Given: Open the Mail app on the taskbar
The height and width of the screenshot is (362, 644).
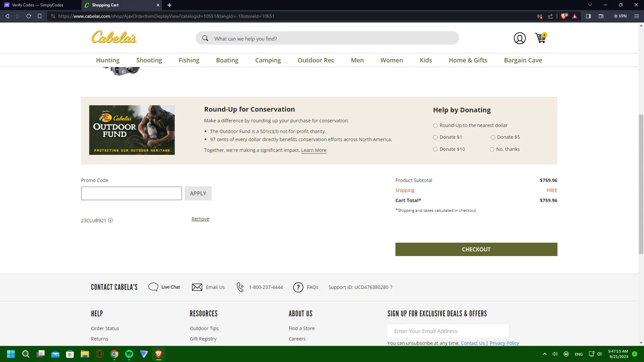Looking at the screenshot, I should (55, 354).
